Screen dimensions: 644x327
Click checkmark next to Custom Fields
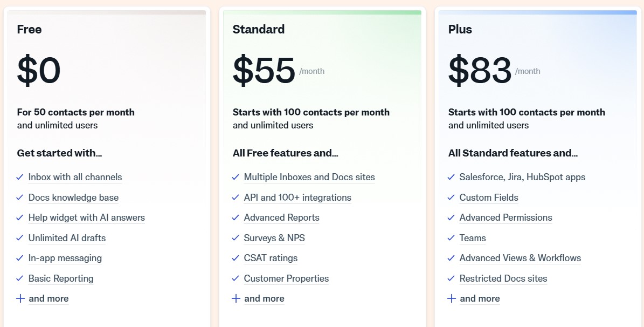[451, 197]
